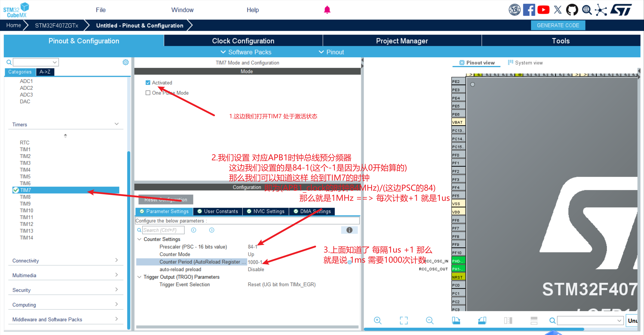Click the fit-to-screen pinout icon

tap(404, 320)
